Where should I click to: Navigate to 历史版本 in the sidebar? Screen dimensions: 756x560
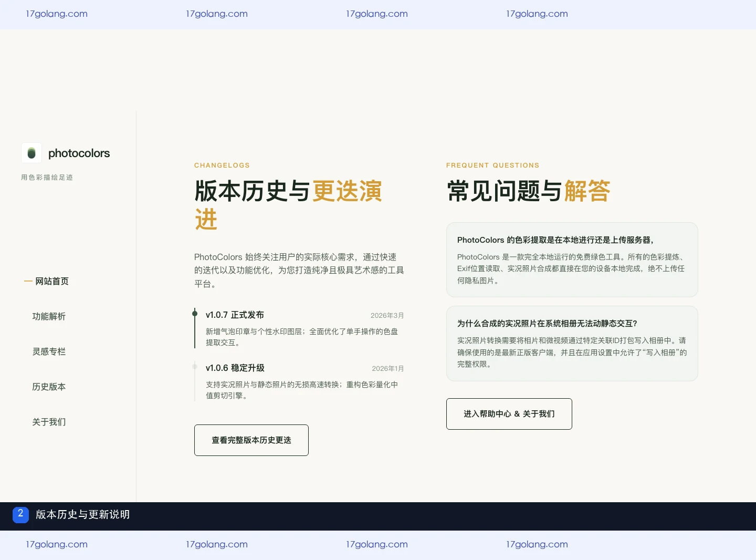click(49, 387)
